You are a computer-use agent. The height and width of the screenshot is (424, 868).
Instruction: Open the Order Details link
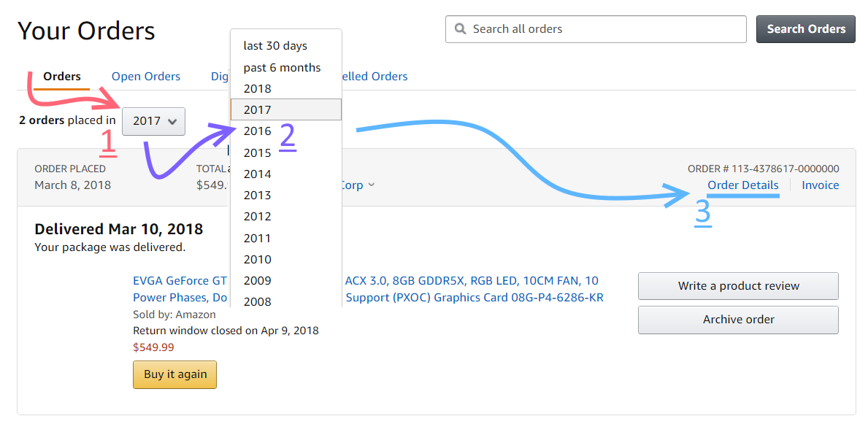click(x=743, y=185)
